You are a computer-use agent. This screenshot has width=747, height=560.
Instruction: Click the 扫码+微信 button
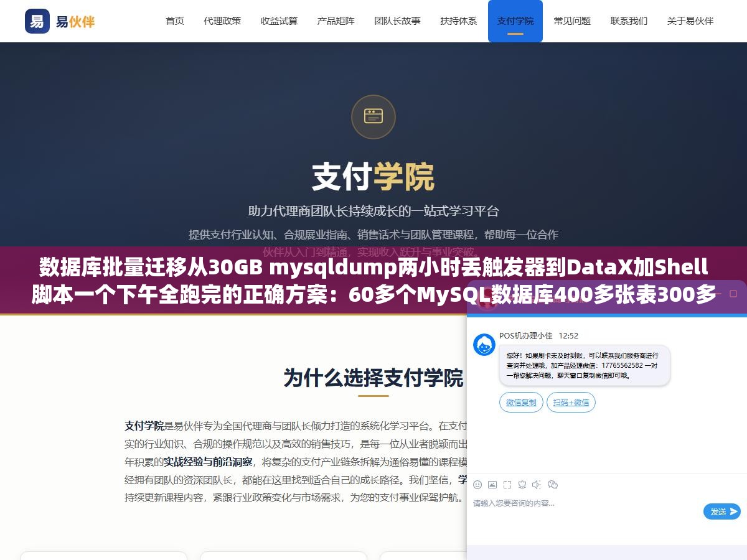571,403
